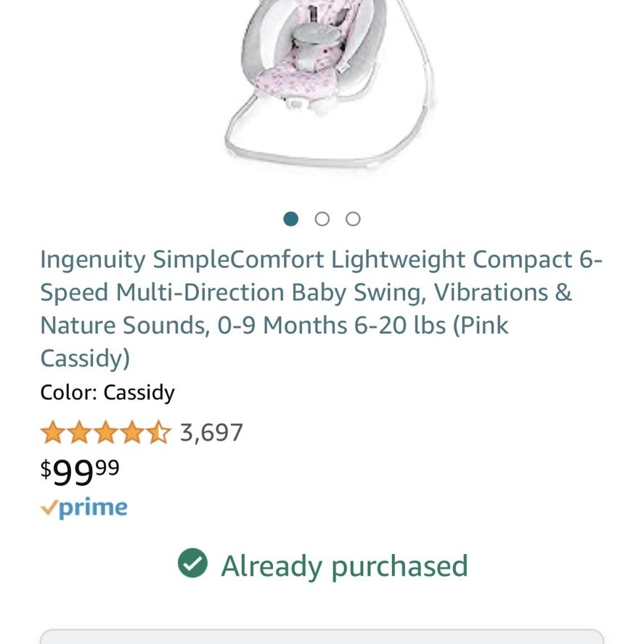Open the 3,697 reviews count
This screenshot has height=644, width=644.
pos(211,433)
